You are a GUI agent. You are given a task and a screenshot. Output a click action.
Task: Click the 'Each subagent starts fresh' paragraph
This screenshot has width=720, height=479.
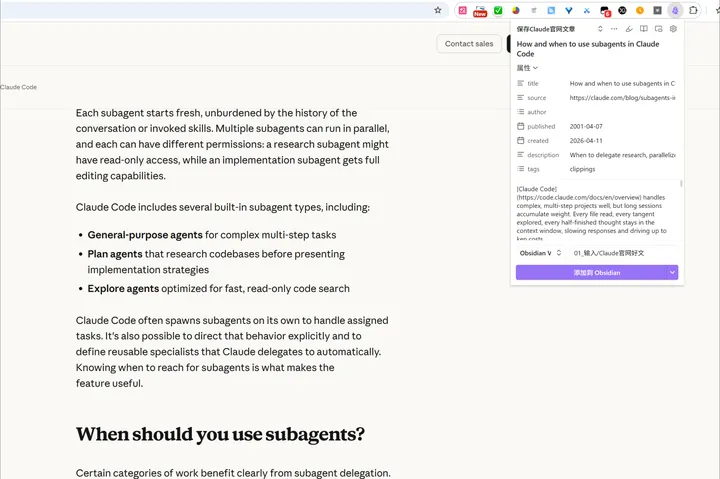click(233, 144)
